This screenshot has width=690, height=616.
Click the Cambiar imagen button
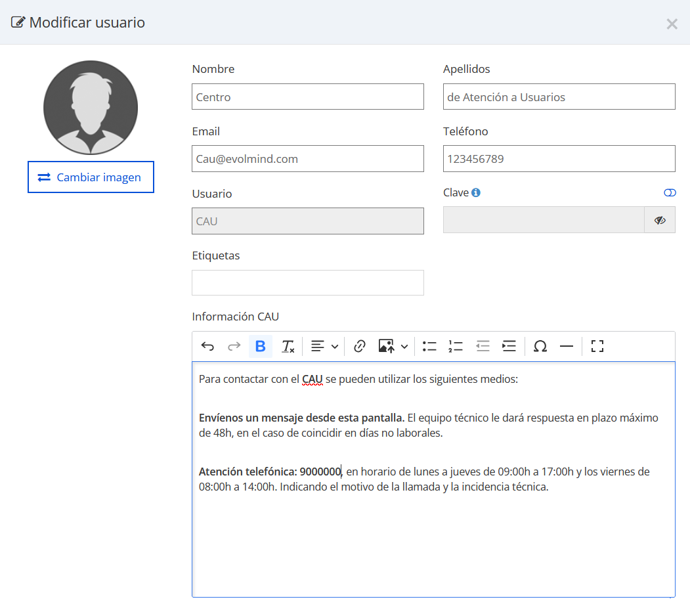(x=91, y=177)
